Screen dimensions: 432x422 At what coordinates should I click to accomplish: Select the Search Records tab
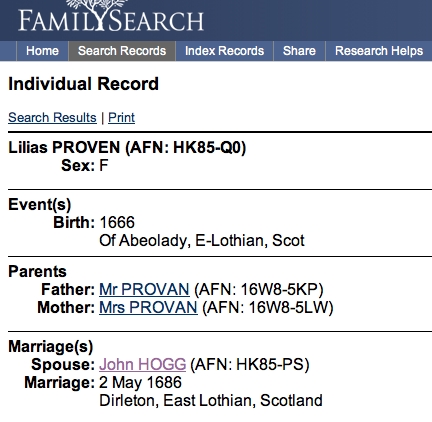click(122, 51)
